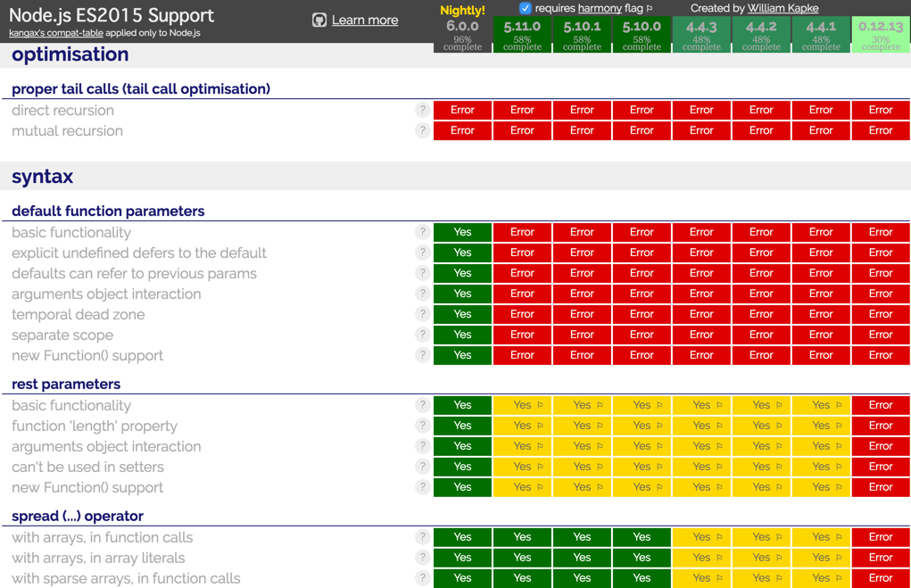Image resolution: width=911 pixels, height=588 pixels.
Task: Select the 5.10.1 version column header
Action: pyautogui.click(x=582, y=35)
